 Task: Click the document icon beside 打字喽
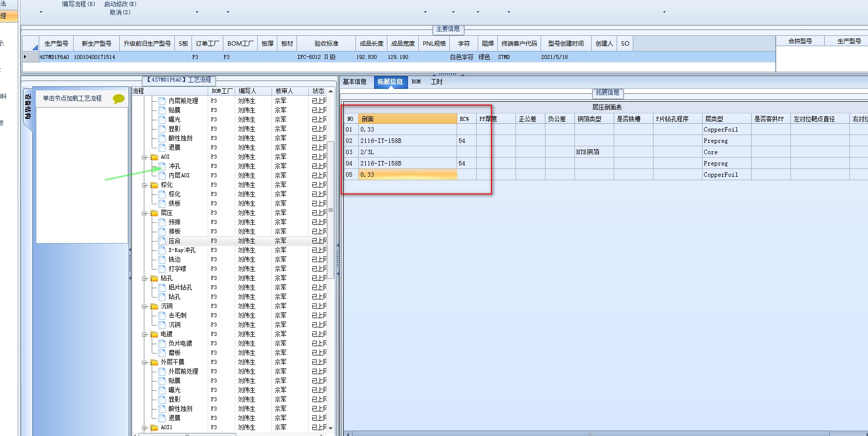(x=162, y=269)
